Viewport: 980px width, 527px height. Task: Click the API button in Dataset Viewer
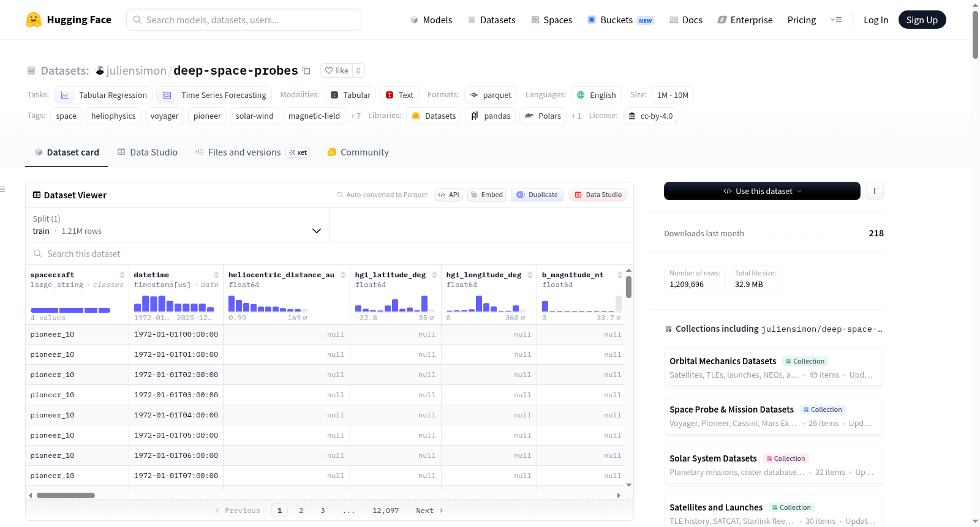point(448,195)
